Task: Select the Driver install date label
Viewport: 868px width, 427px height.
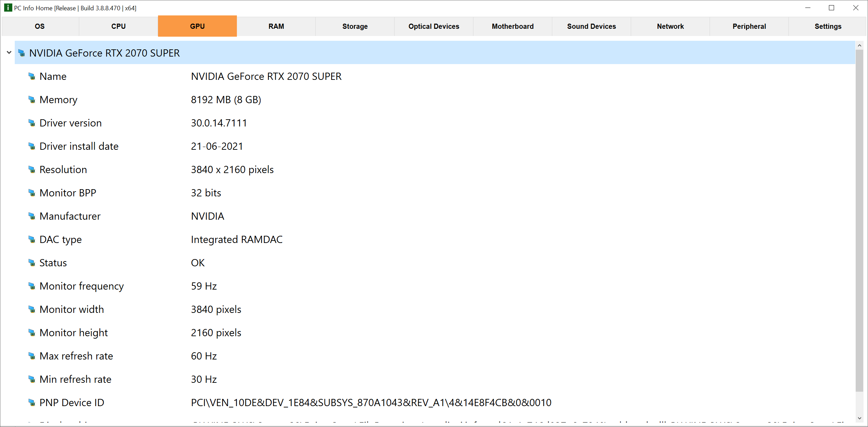Action: 79,146
